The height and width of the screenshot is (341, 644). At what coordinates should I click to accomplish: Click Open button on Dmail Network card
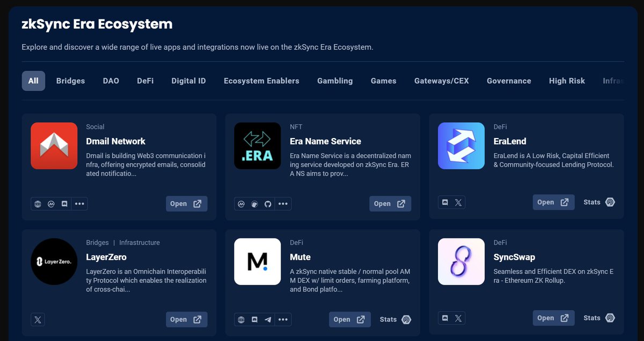pos(186,204)
